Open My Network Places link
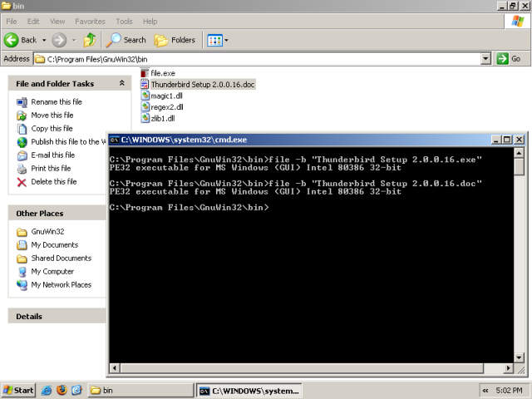532x399 pixels. click(x=62, y=284)
